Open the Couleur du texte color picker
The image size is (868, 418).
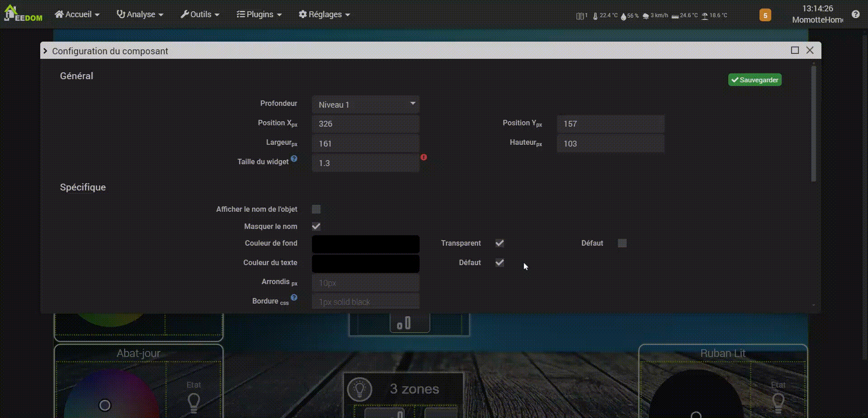365,264
